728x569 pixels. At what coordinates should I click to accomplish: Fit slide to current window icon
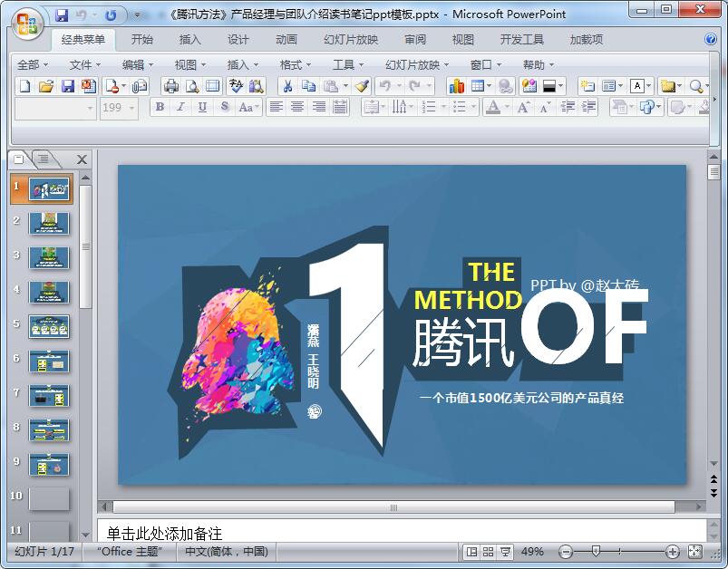pyautogui.click(x=694, y=552)
